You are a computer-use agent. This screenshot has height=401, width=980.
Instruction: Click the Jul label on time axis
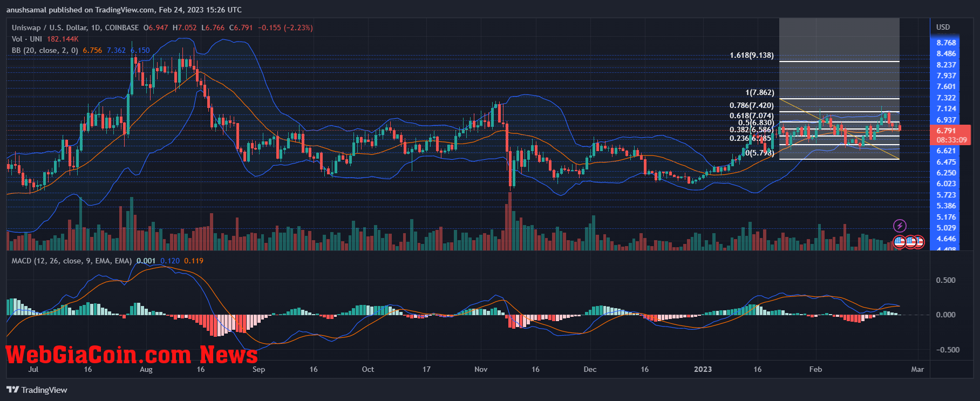pos(33,369)
